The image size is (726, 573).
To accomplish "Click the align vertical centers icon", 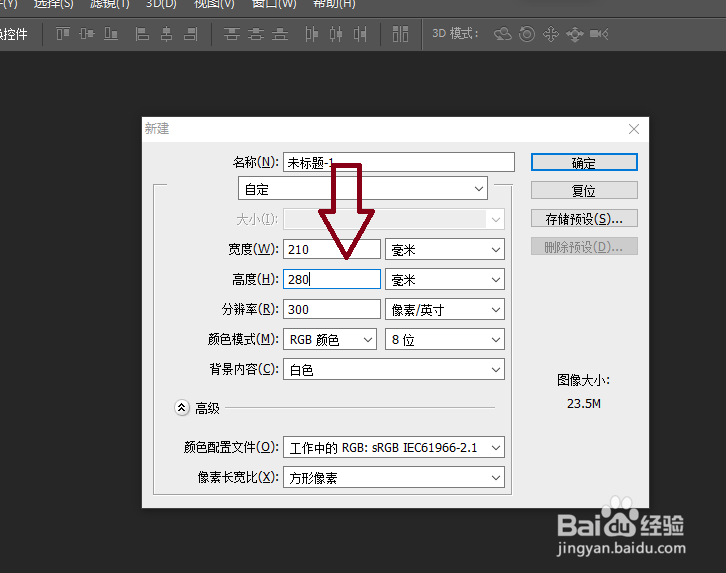I will pos(87,34).
